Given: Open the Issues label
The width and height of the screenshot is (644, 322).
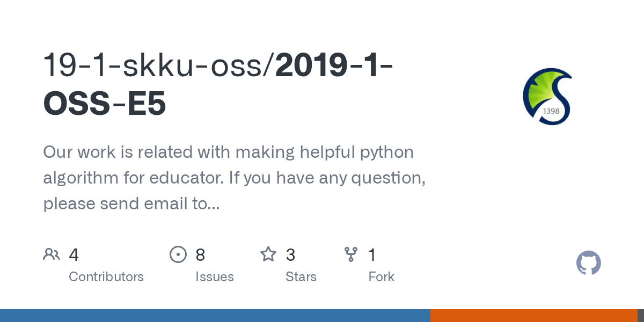Looking at the screenshot, I should pos(215,277).
